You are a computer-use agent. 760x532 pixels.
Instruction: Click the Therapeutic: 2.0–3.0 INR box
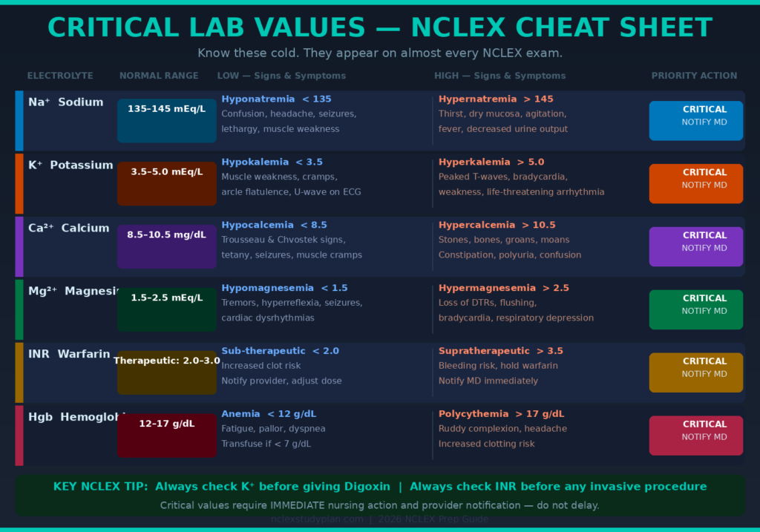166,372
